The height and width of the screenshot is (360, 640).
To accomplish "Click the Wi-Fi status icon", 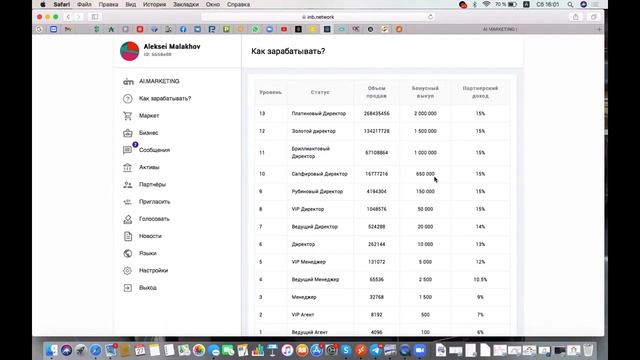I will click(x=486, y=4).
